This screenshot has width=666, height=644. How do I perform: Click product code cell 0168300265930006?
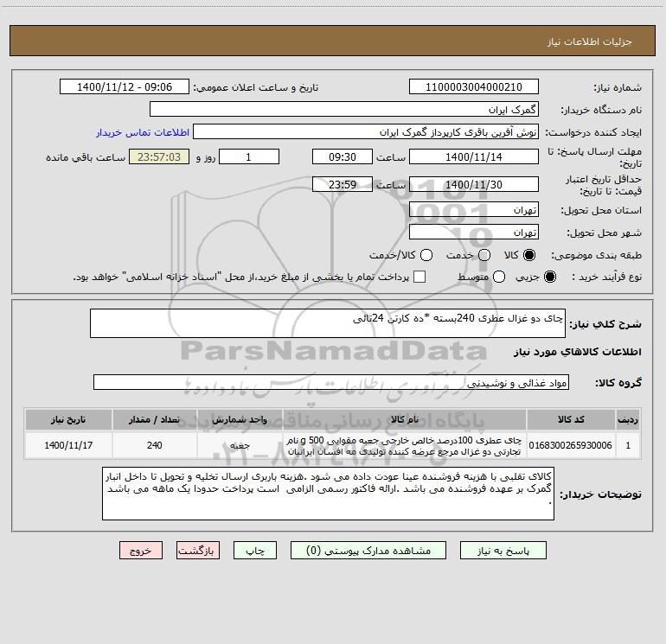571,445
